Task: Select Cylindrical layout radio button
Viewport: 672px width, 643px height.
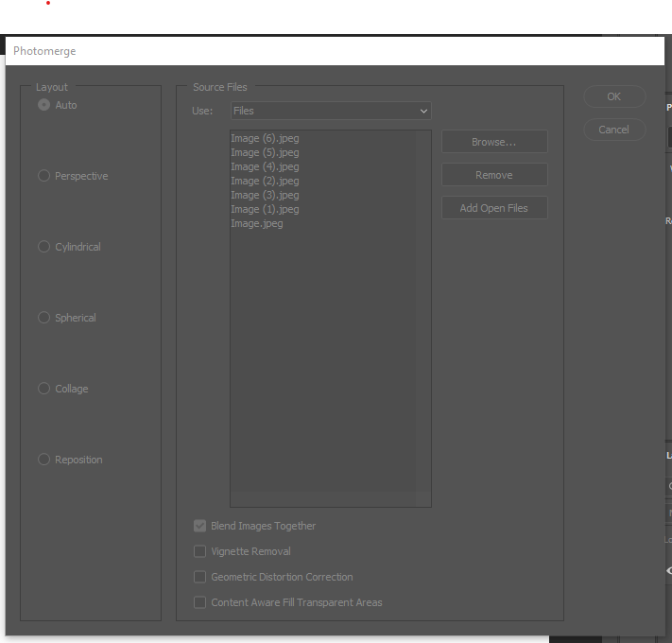Action: [x=43, y=247]
